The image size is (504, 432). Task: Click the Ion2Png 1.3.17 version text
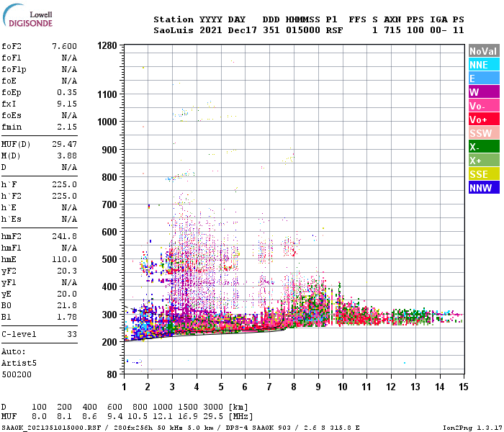coord(472,428)
